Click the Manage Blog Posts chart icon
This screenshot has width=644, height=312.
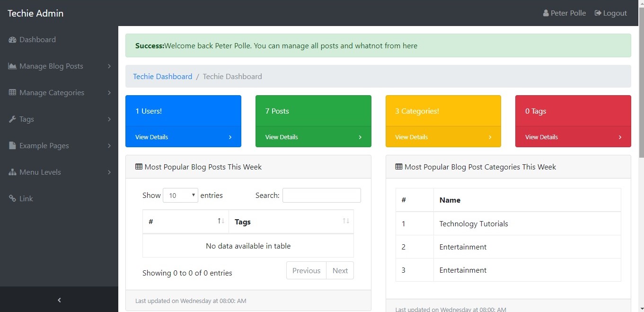[12, 66]
